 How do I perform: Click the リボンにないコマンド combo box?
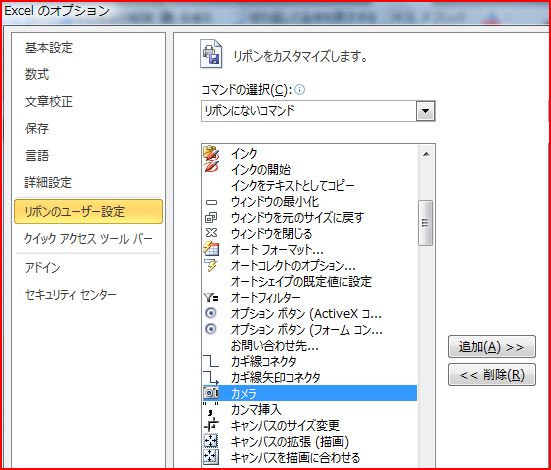[x=318, y=111]
